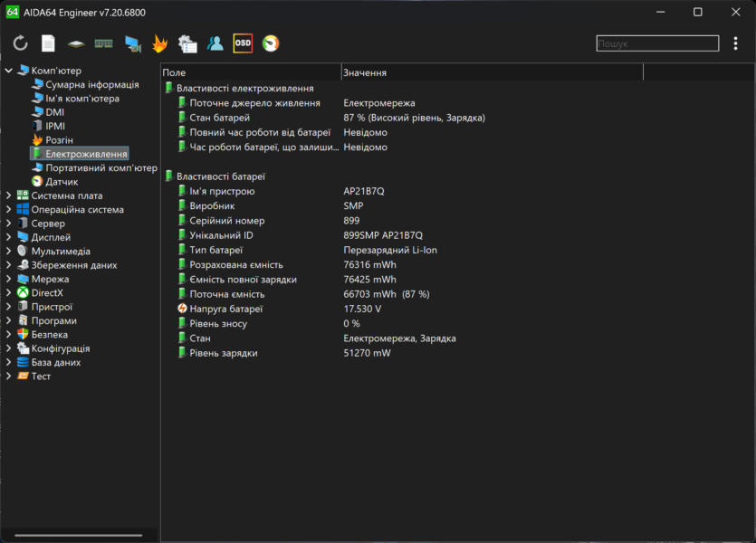Image resolution: width=756 pixels, height=543 pixels.
Task: Click the Програми software icon
Action: click(x=22, y=320)
